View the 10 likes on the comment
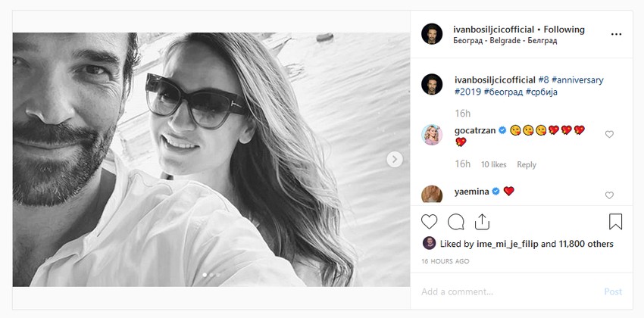 point(493,164)
